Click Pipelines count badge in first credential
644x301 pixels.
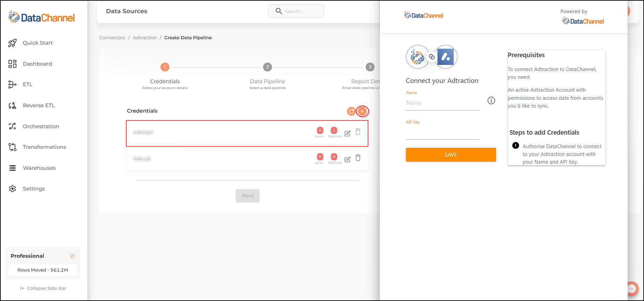coord(334,130)
